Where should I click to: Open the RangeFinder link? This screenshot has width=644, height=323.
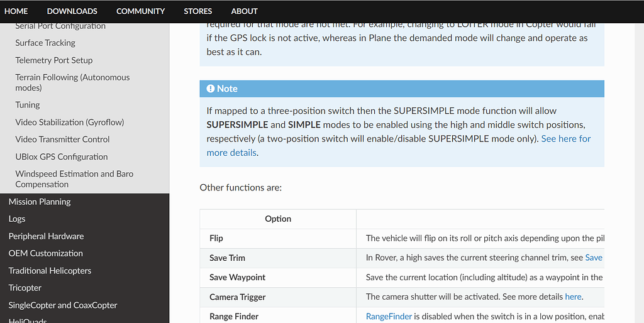[x=389, y=316]
